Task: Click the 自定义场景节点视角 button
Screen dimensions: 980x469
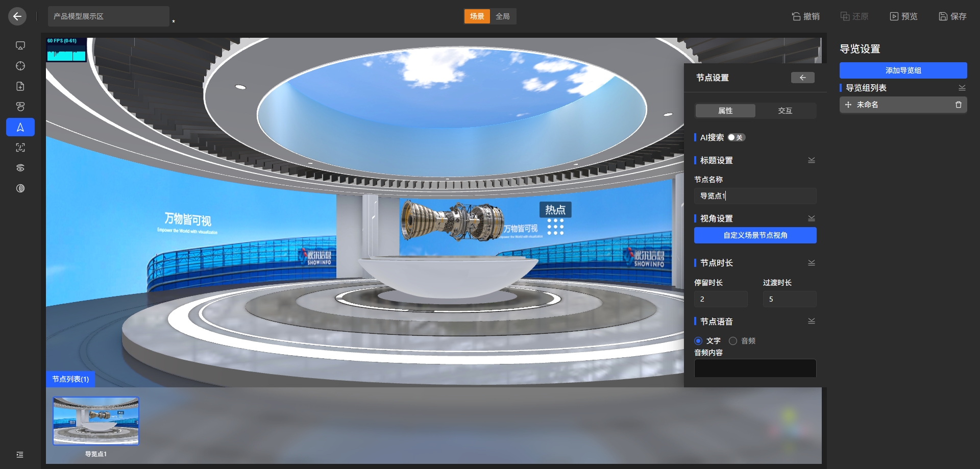Action: [755, 235]
